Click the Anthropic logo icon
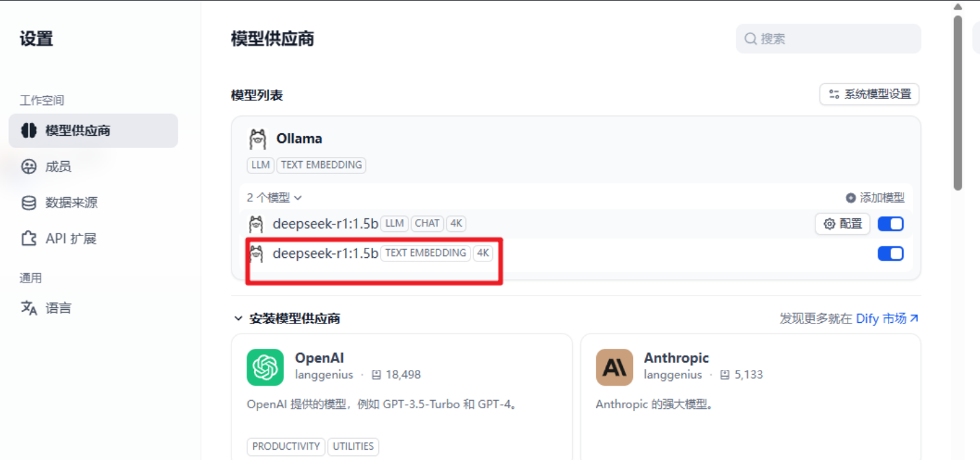 [614, 367]
